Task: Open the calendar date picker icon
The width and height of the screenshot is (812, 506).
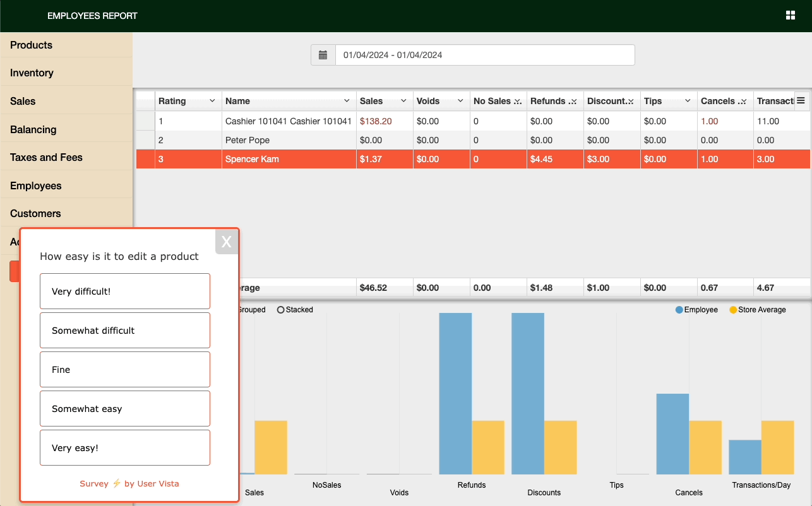Action: click(323, 55)
